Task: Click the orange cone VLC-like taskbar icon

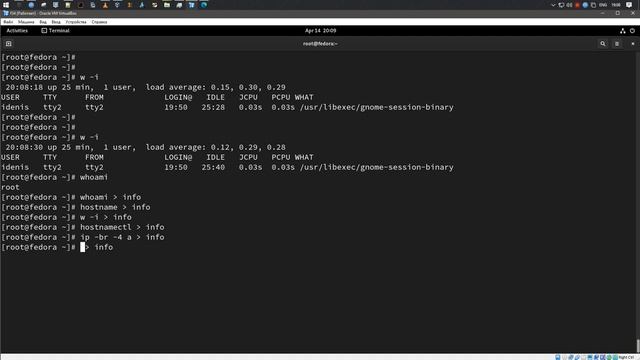Action: (x=105, y=5)
